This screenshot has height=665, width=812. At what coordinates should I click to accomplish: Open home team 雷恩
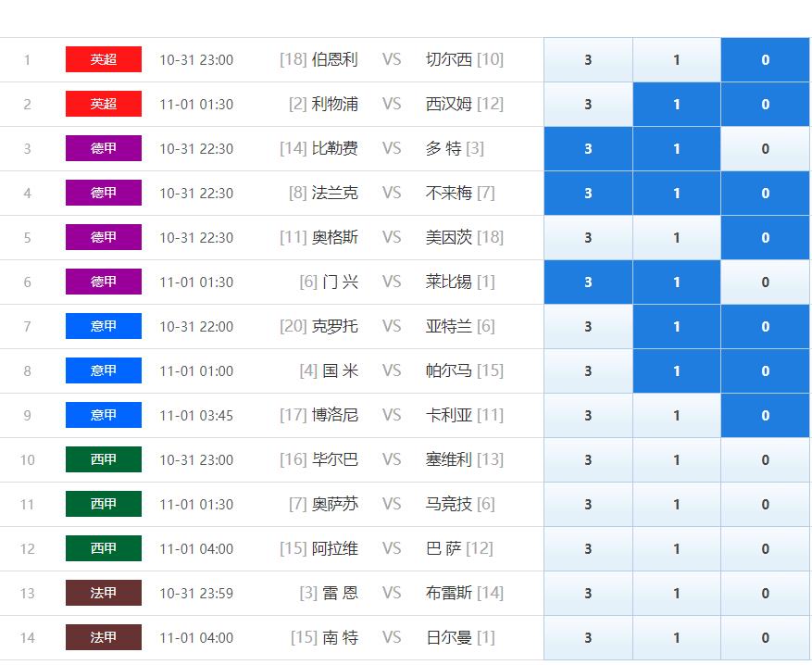(340, 594)
